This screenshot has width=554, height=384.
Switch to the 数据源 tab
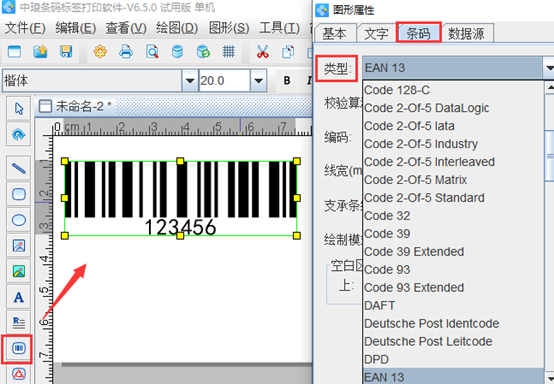click(x=466, y=34)
